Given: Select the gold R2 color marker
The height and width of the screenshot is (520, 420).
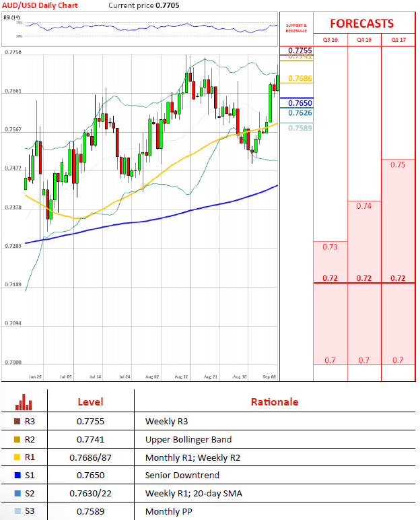Looking at the screenshot, I should pos(16,440).
